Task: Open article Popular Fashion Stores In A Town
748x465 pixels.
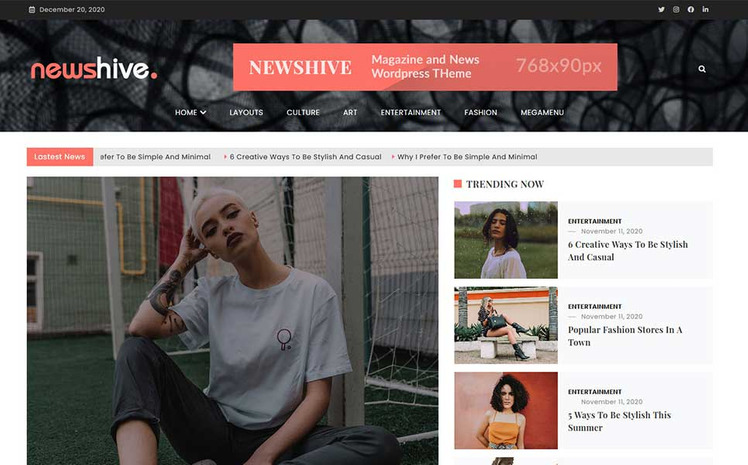Action: click(x=625, y=336)
